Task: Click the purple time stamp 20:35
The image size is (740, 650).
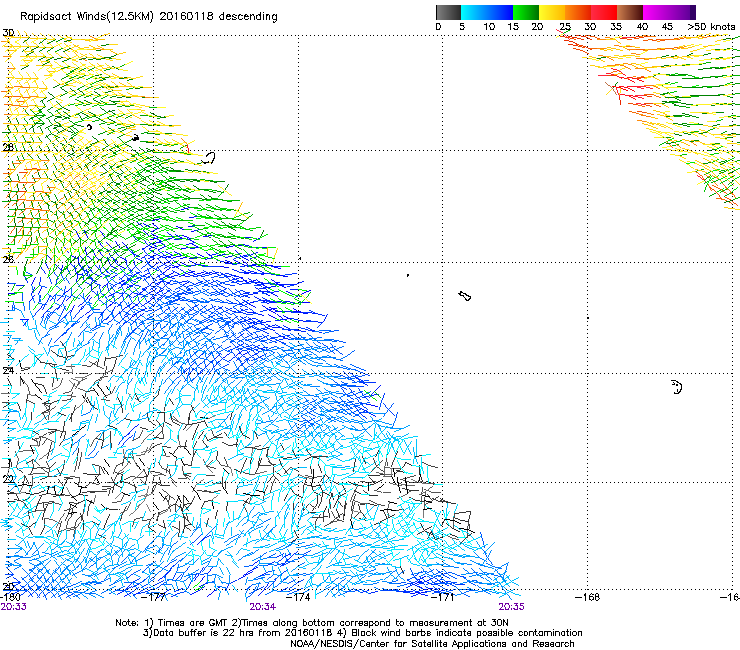Action: (512, 607)
